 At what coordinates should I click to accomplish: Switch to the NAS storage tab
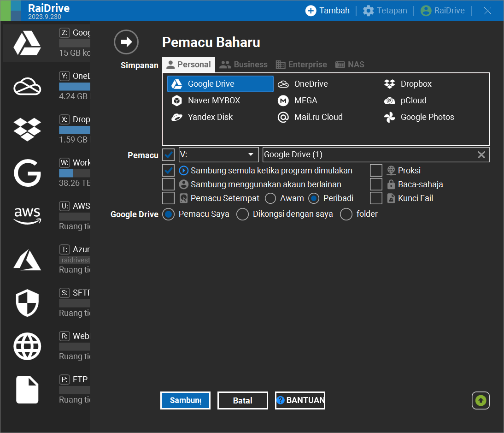pos(350,65)
